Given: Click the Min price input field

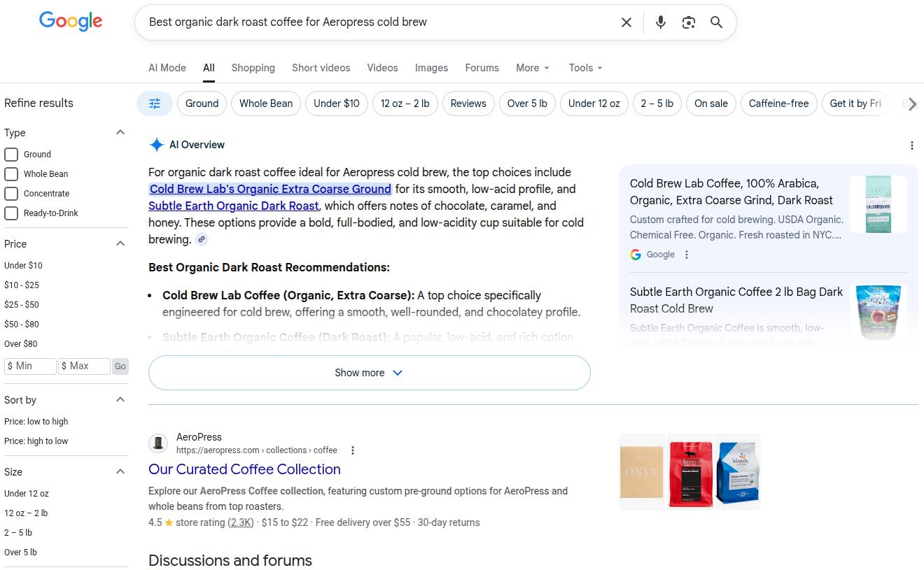Looking at the screenshot, I should click(x=30, y=366).
